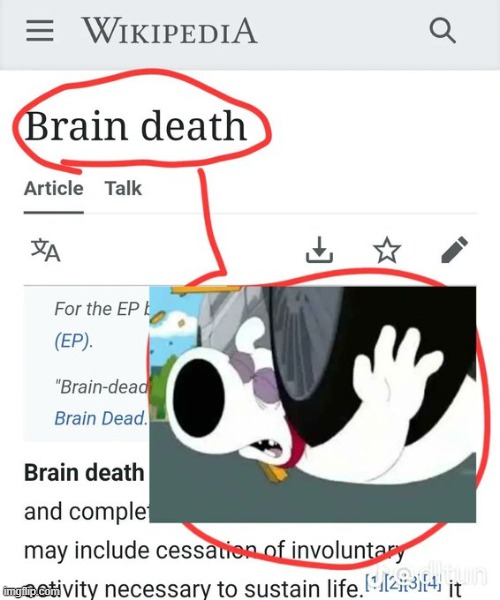Switch to the Talk tab
Image resolution: width=500 pixels, height=600 pixels.
click(x=123, y=188)
